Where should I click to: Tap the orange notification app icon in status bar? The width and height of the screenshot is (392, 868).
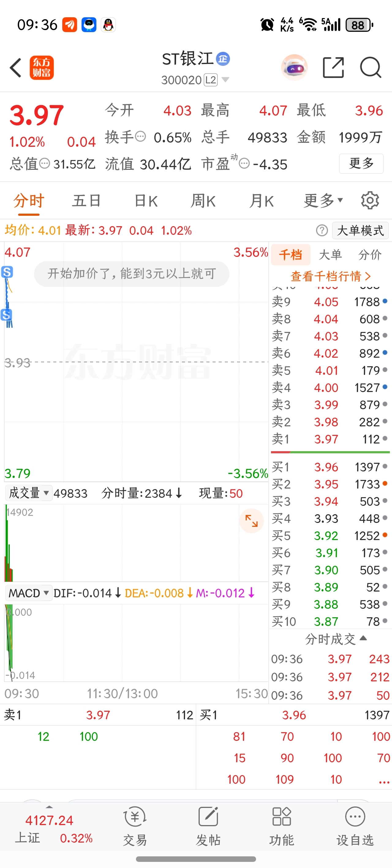[70, 25]
